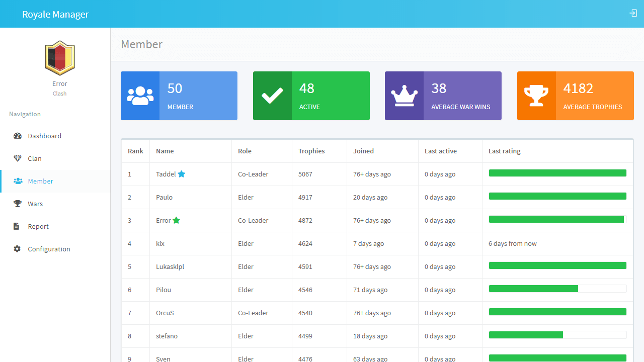Click the checkmark icon on the Active card
644x362 pixels.
tap(272, 96)
